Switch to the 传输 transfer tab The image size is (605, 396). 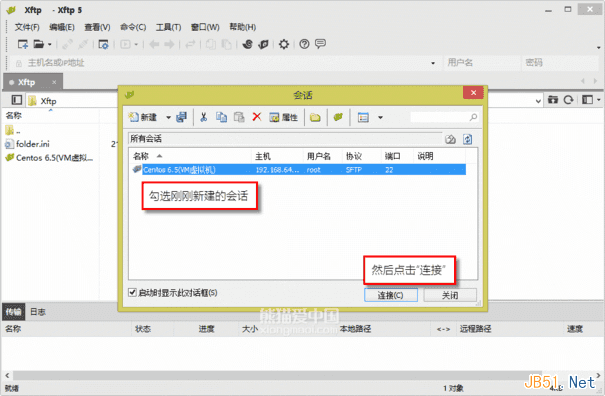(14, 311)
